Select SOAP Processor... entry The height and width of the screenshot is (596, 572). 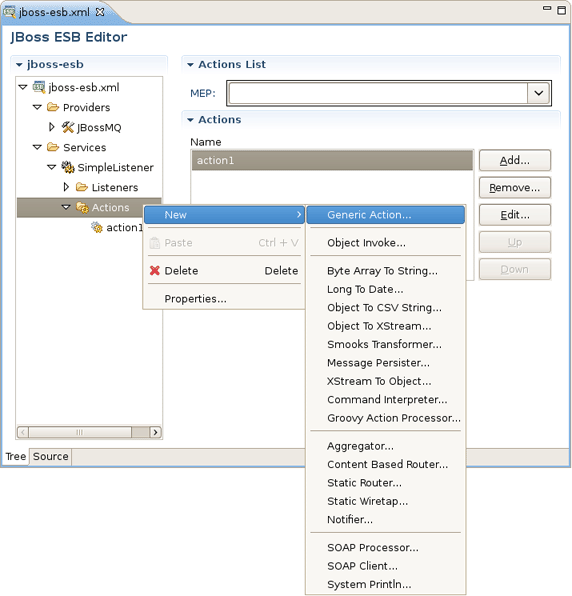(x=385, y=548)
